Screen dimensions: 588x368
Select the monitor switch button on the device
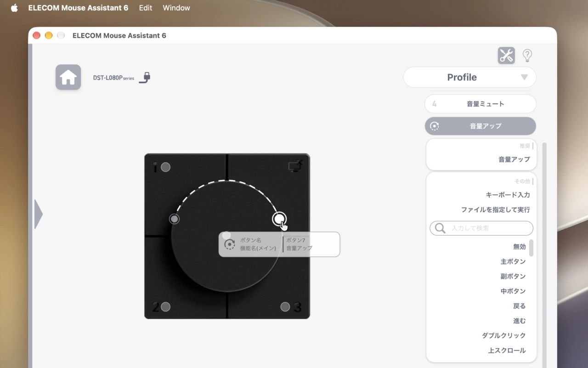tap(295, 165)
